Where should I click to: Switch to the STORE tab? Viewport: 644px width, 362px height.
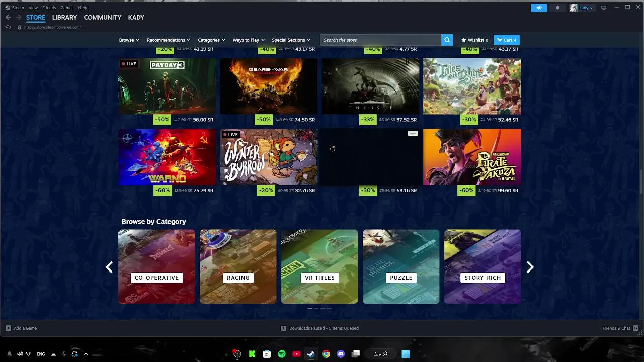click(x=36, y=17)
